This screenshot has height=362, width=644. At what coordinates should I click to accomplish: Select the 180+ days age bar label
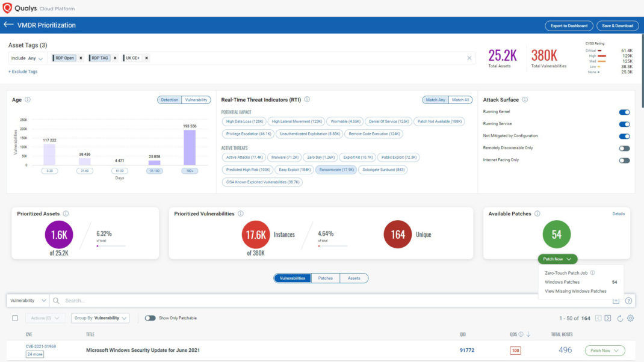pos(190,171)
